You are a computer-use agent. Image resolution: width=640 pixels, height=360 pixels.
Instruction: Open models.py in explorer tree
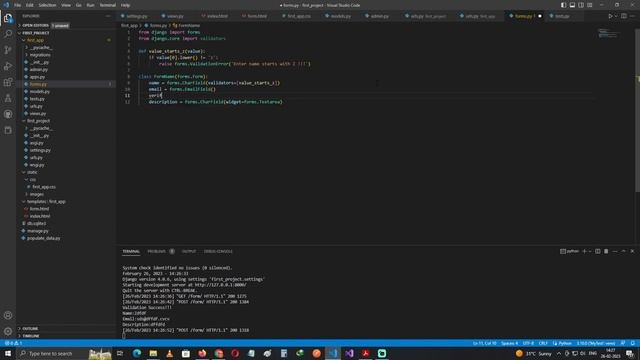pos(39,91)
